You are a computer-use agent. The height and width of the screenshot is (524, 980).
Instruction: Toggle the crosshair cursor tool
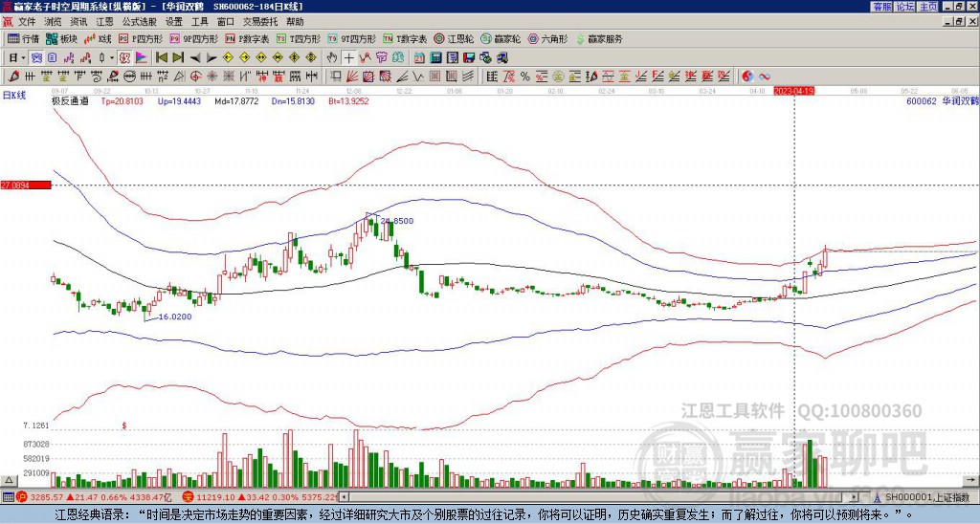coord(348,57)
